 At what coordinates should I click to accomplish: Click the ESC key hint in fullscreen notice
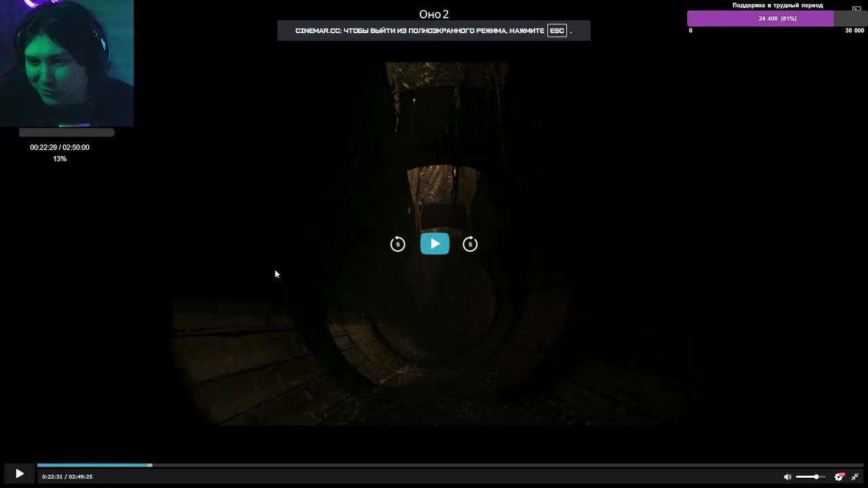[x=557, y=30]
